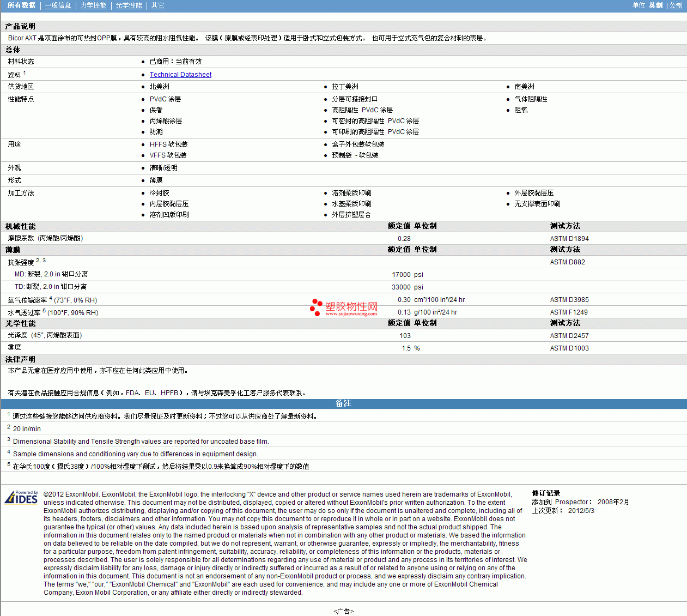This screenshot has width=687, height=616.
Task: Switch to the 力学性能 tab
Action: coord(94,5)
